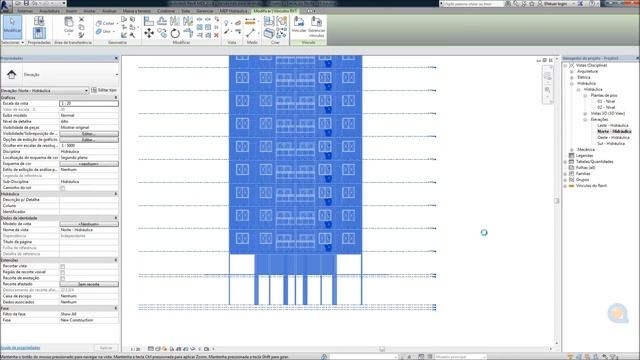Select Leste - Hidráulica elevation in browser
The image size is (640, 360).
point(613,126)
